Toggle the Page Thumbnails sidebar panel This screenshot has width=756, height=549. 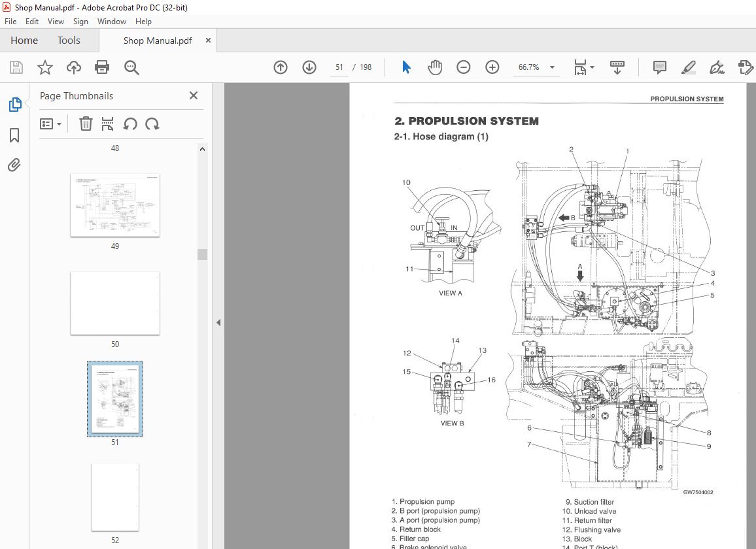pyautogui.click(x=14, y=104)
